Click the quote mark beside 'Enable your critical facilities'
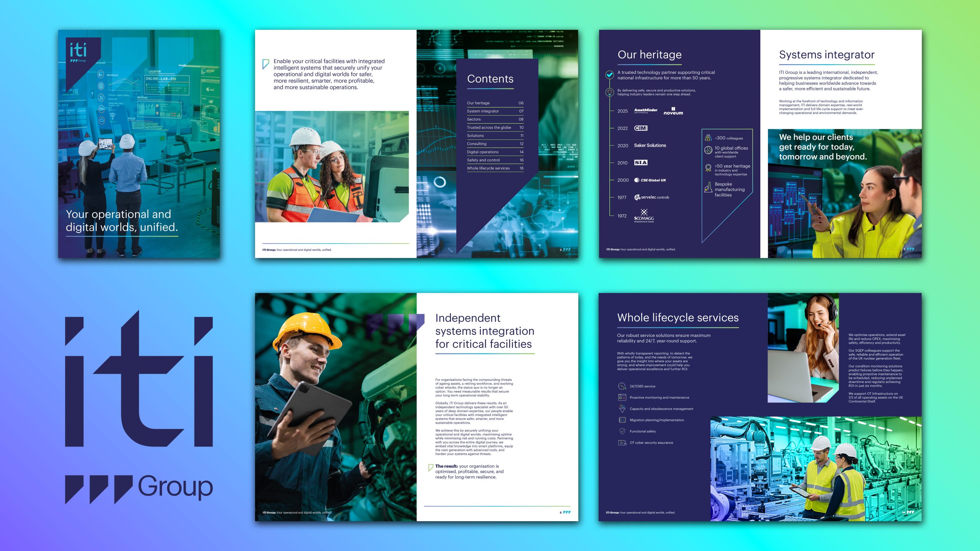Viewport: 980px width, 551px height. [265, 64]
